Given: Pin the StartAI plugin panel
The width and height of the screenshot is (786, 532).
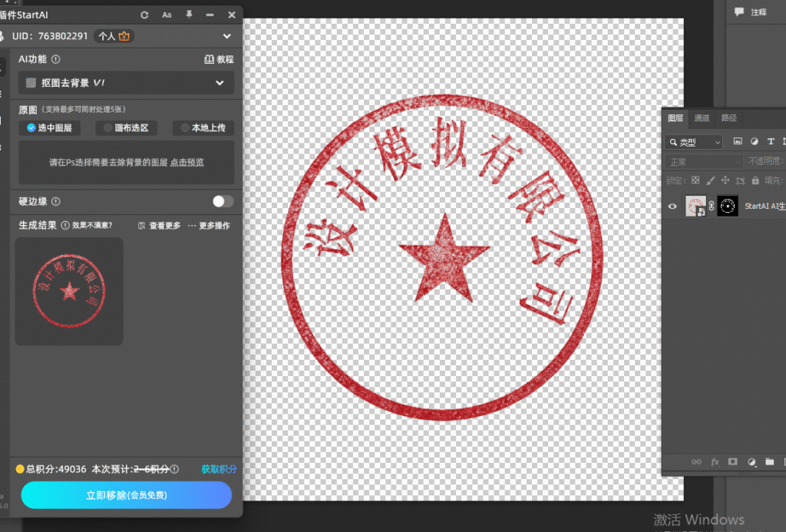Looking at the screenshot, I should pyautogui.click(x=189, y=15).
